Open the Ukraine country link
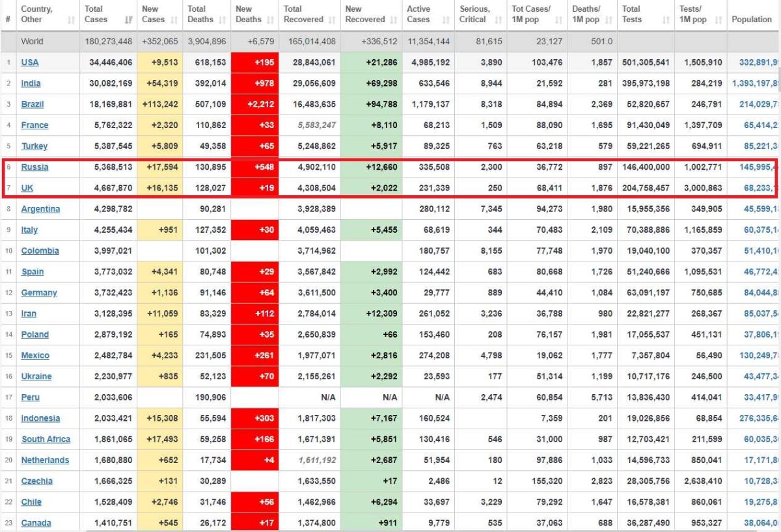Image resolution: width=781 pixels, height=532 pixels. pyautogui.click(x=36, y=376)
